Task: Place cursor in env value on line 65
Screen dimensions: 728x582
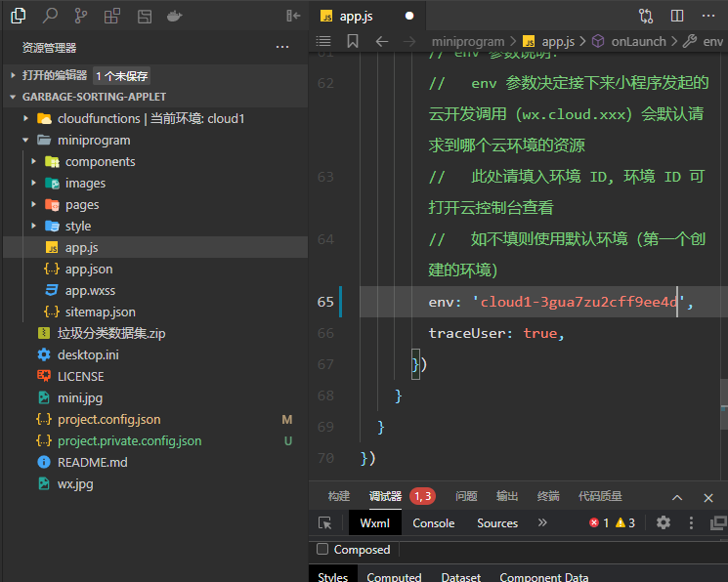Action: [578, 302]
